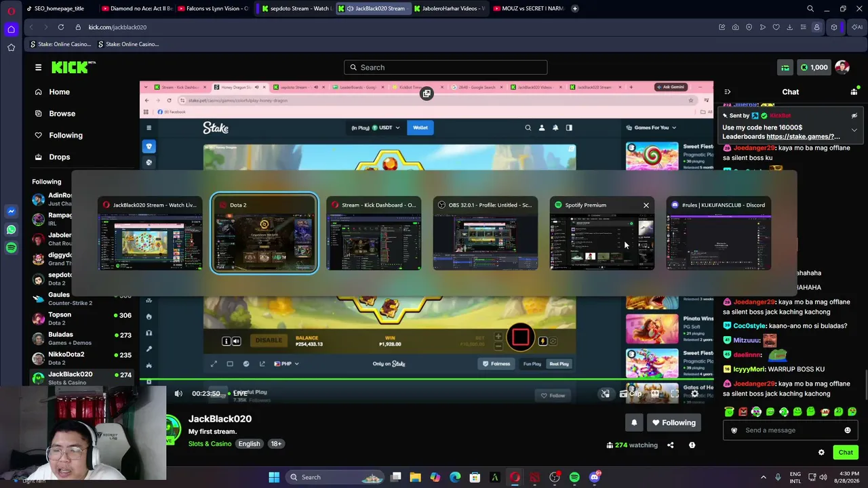Open Gaules channel in Following list

coord(81,299)
